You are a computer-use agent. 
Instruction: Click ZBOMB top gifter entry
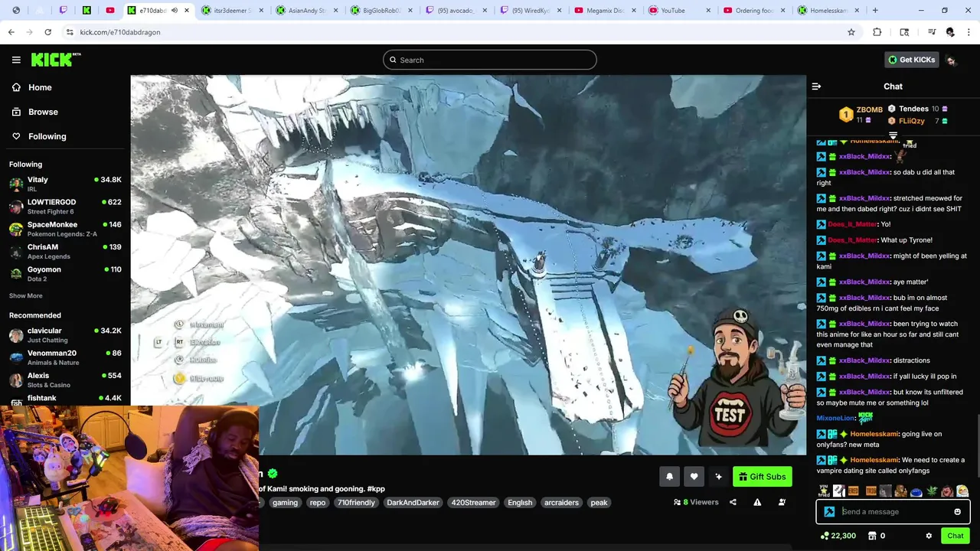[861, 114]
